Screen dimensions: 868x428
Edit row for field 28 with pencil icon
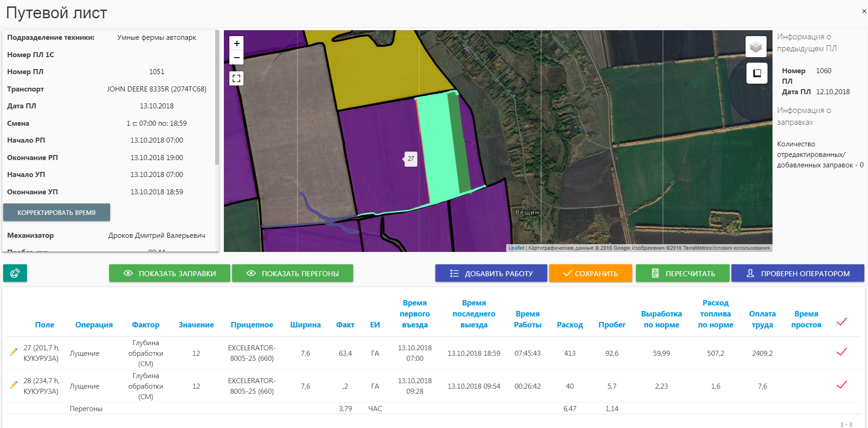coord(14,385)
